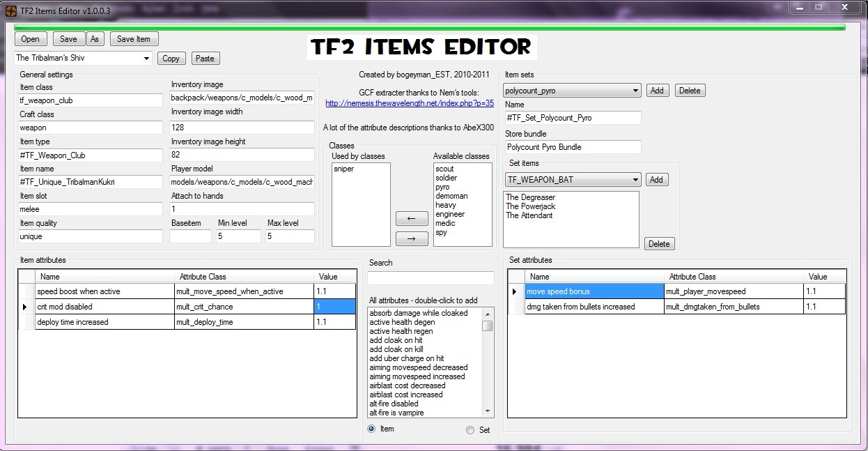The image size is (868, 451).
Task: Select the Item radio button
Action: click(x=371, y=429)
